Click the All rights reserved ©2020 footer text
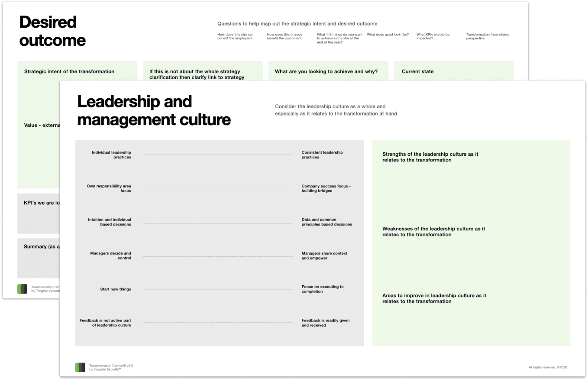The width and height of the screenshot is (588, 380). coord(547,367)
